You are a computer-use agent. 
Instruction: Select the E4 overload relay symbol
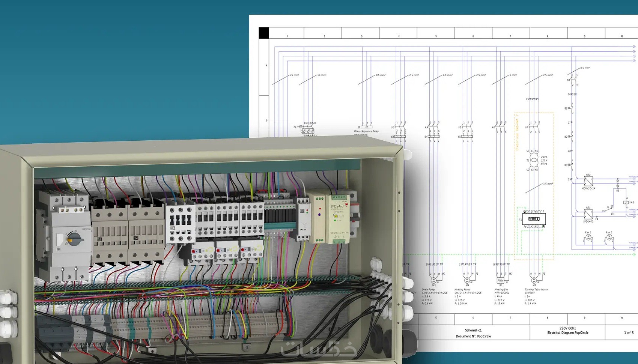pos(434,137)
